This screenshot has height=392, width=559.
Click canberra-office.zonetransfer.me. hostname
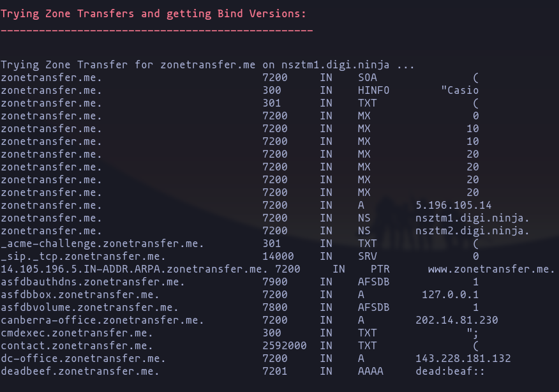(102, 320)
